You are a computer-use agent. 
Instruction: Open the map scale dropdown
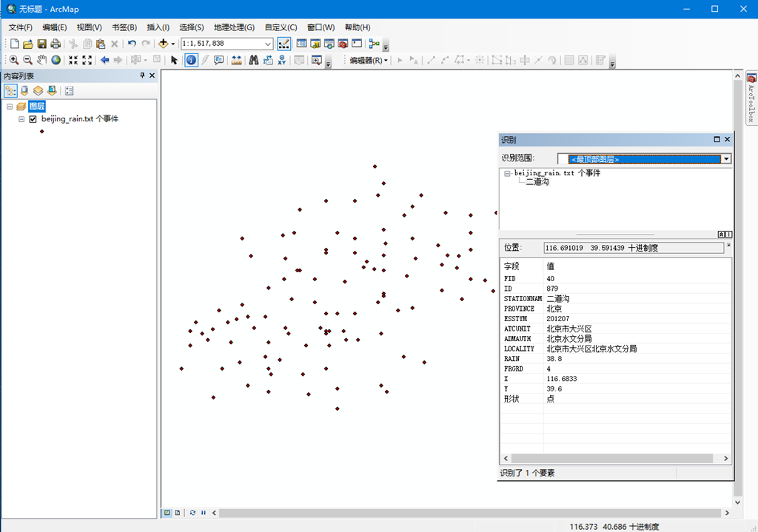point(268,44)
